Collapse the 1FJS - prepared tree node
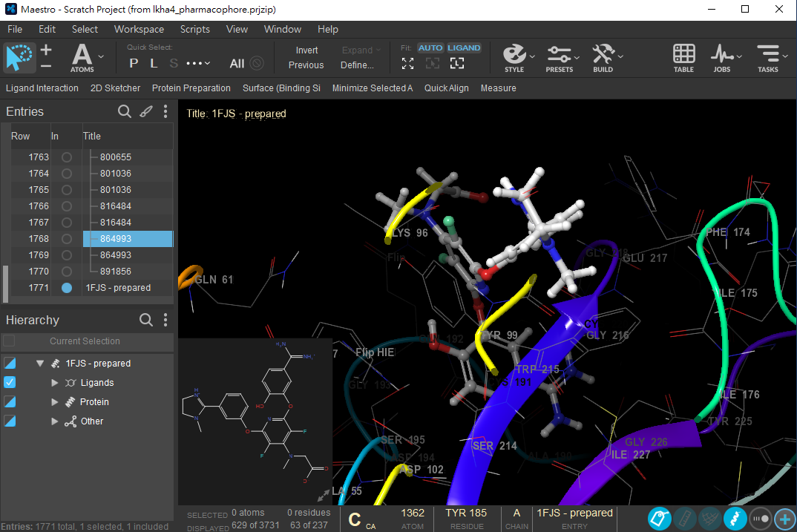The image size is (797, 532). point(39,364)
